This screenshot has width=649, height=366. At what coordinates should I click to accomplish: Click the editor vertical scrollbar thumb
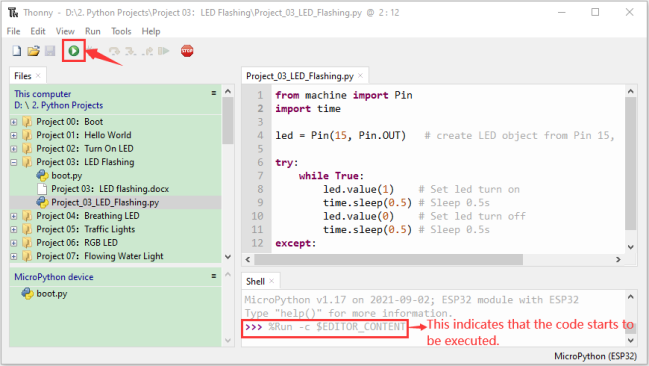click(x=630, y=164)
